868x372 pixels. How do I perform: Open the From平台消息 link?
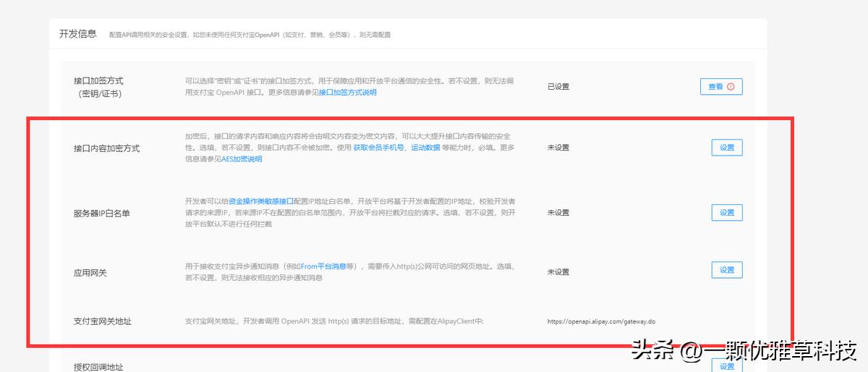[x=323, y=266]
